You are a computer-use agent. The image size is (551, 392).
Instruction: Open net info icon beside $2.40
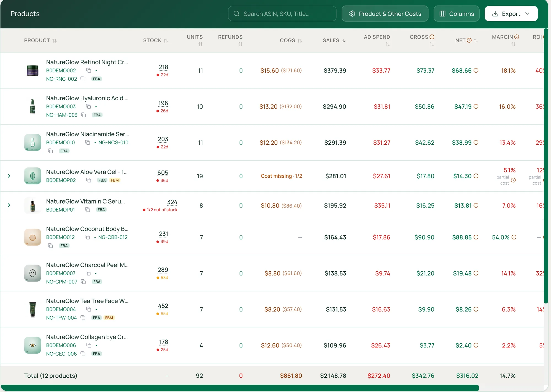pyautogui.click(x=476, y=345)
